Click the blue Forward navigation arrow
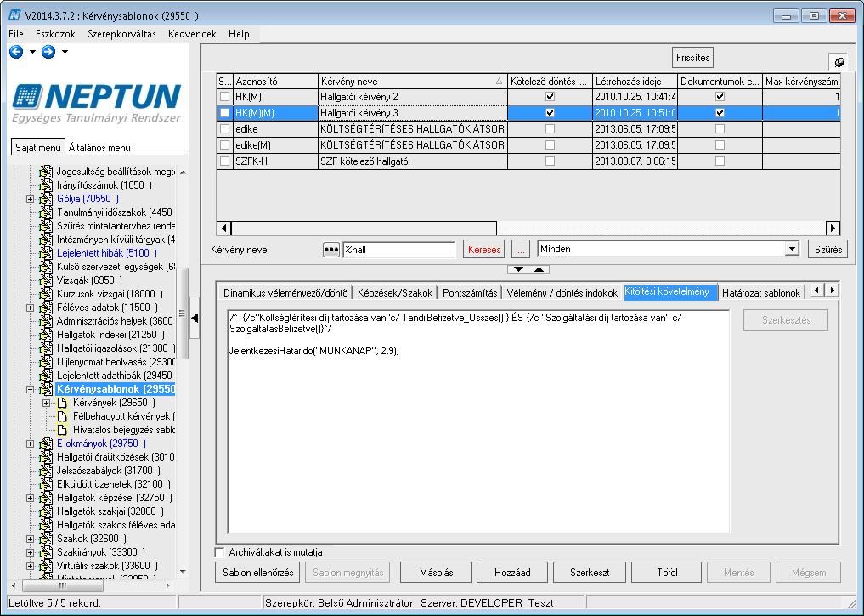The image size is (864, 616). (x=48, y=52)
